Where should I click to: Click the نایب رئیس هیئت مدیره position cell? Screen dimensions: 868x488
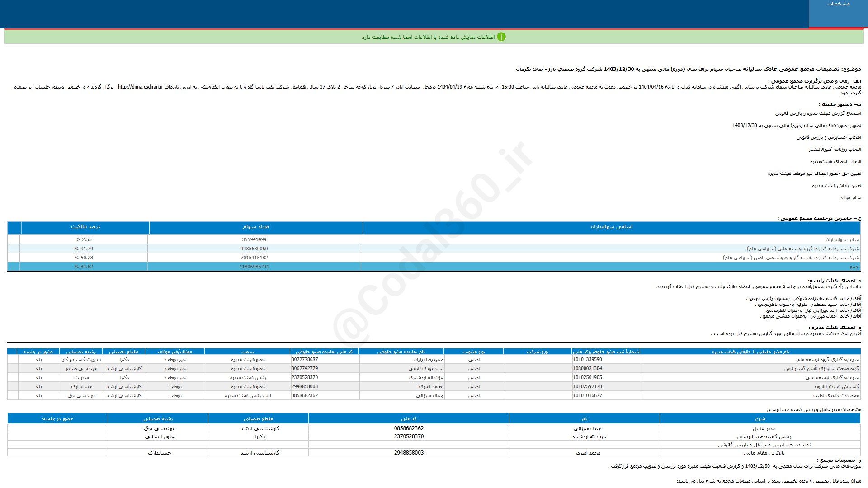tap(248, 396)
